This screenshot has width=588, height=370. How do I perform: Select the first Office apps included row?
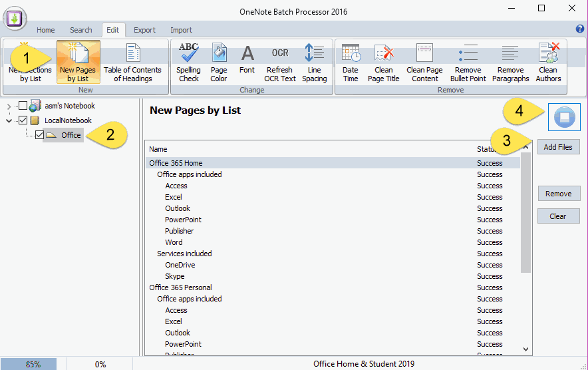[333, 174]
